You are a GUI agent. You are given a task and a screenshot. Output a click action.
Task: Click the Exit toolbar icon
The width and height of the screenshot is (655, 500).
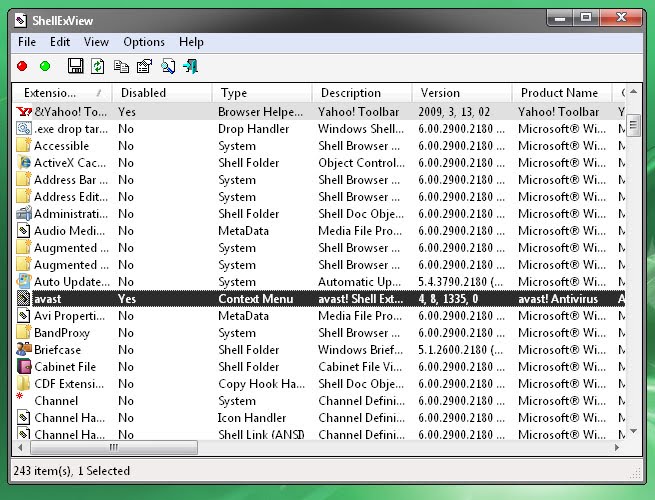pos(190,66)
